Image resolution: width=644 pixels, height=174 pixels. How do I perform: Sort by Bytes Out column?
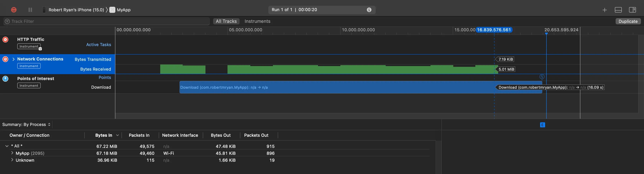click(x=220, y=135)
